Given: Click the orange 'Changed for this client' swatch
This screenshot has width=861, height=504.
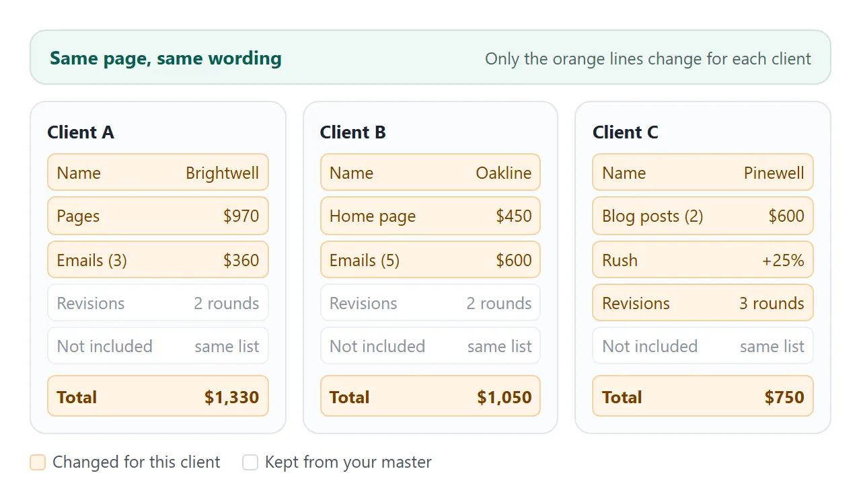Looking at the screenshot, I should 38,462.
